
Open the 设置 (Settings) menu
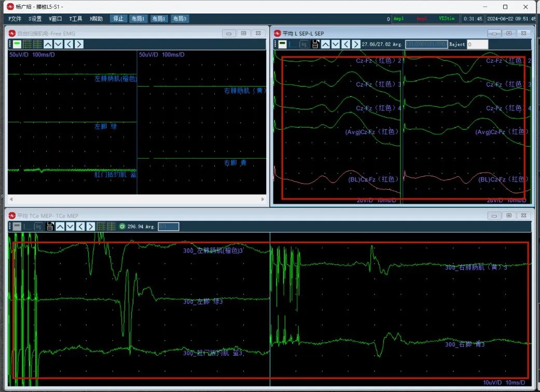pyautogui.click(x=35, y=19)
